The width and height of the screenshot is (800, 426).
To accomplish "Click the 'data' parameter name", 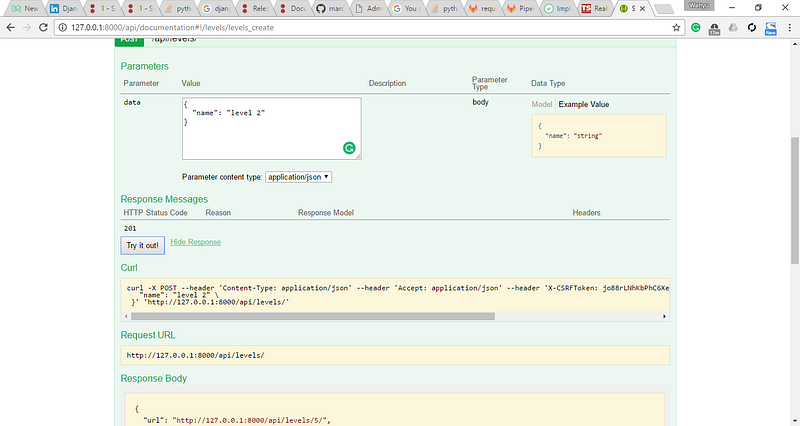I will 132,102.
